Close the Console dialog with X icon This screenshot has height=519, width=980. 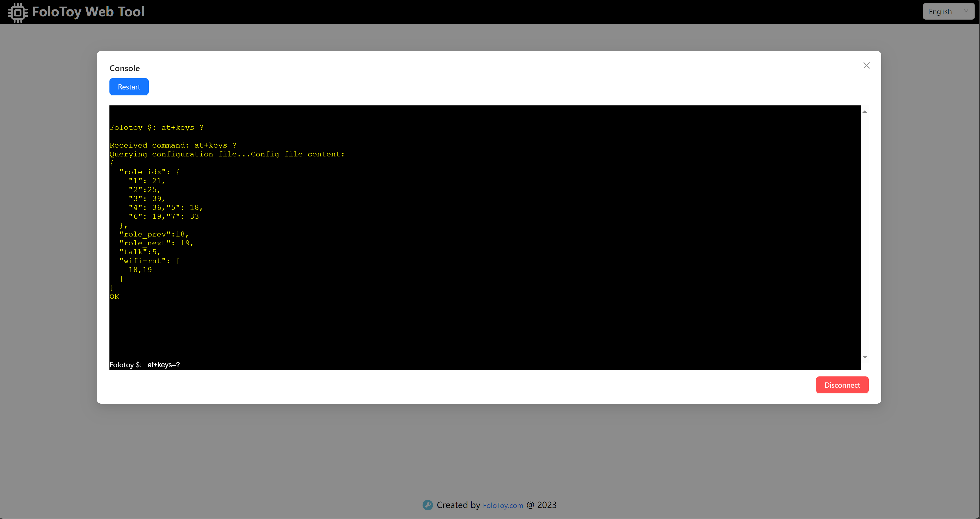tap(866, 65)
